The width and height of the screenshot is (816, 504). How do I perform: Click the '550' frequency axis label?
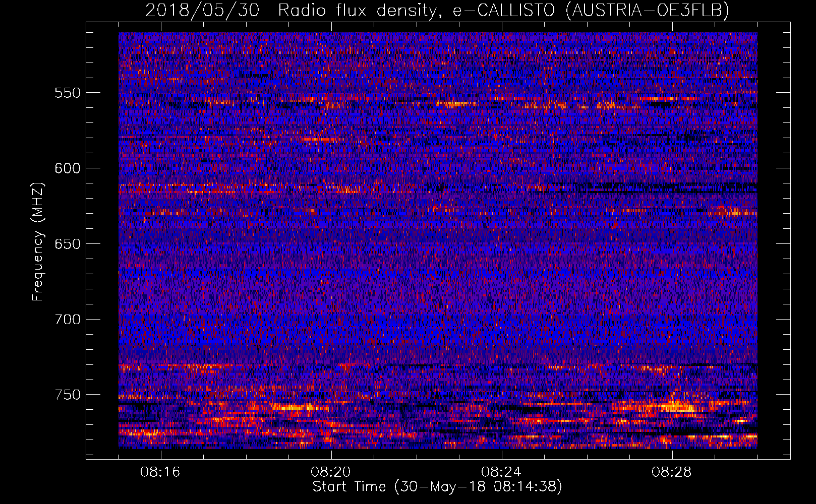[68, 93]
